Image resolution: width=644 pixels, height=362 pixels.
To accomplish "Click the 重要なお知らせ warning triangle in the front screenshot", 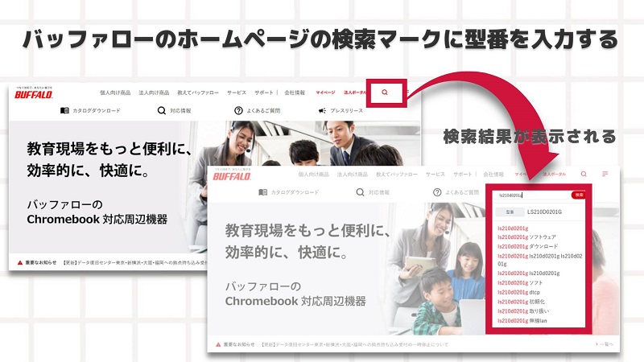I will pyautogui.click(x=218, y=344).
